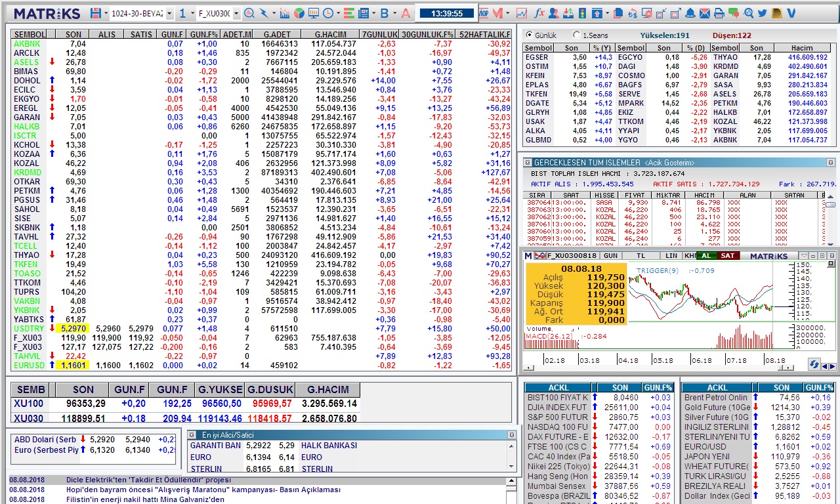This screenshot has width=840, height=504.
Task: Click the green AL buy button
Action: coord(706,255)
